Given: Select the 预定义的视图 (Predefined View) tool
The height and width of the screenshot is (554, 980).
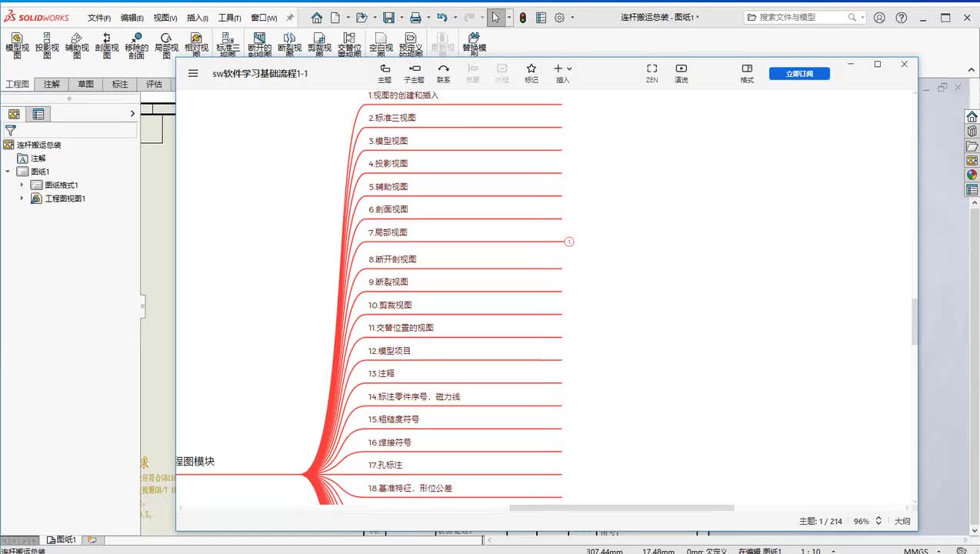Looking at the screenshot, I should (x=411, y=45).
